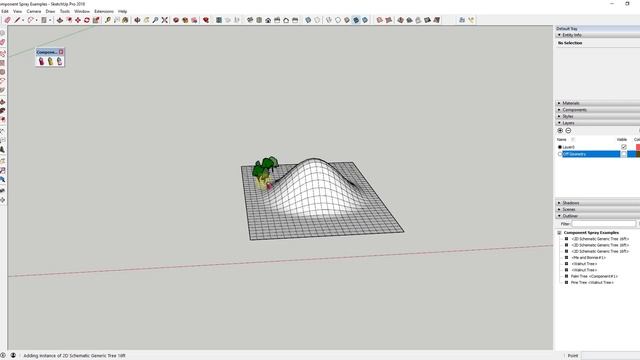
Task: Switch to the Iso standard view
Action: click(x=250, y=20)
